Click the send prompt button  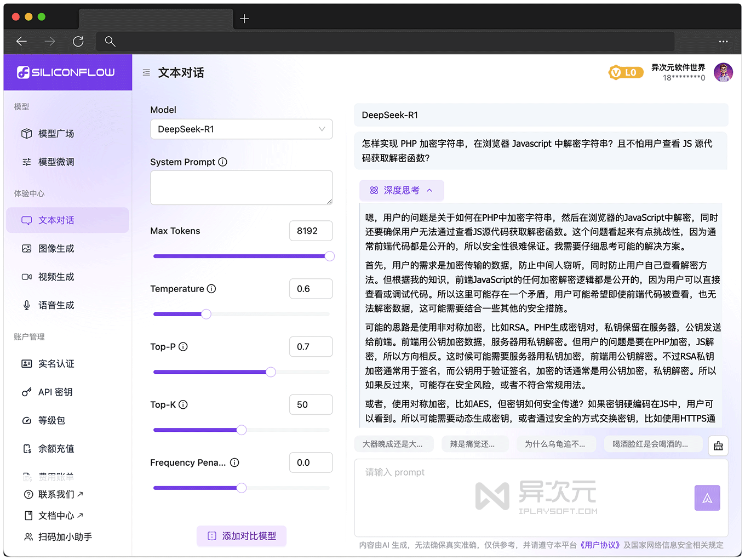tap(707, 498)
